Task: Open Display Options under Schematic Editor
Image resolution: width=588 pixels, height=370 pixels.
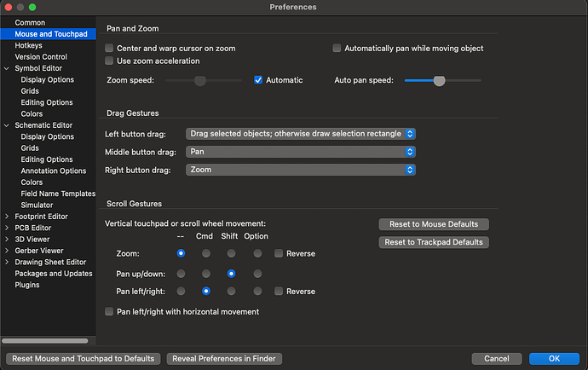Action: click(47, 136)
